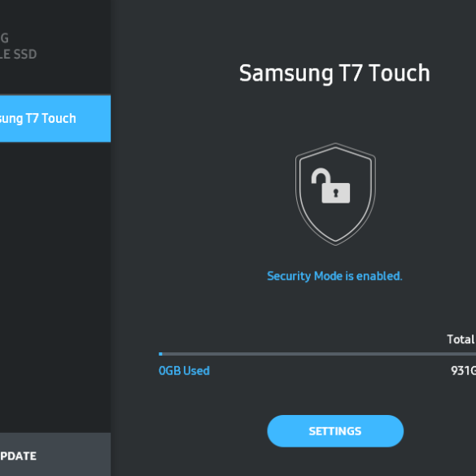
Task: Click the unlocked padlock icon
Action: point(330,186)
